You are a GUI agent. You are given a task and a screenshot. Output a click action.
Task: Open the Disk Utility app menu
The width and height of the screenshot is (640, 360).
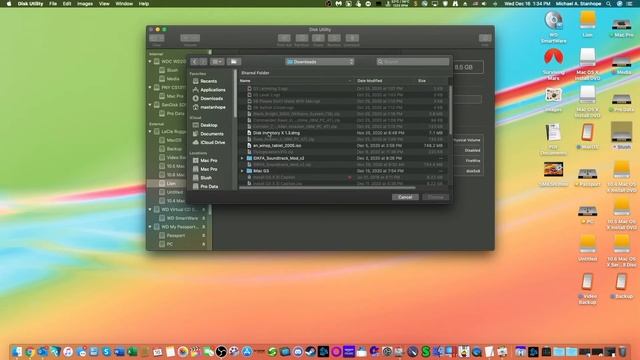coord(30,4)
